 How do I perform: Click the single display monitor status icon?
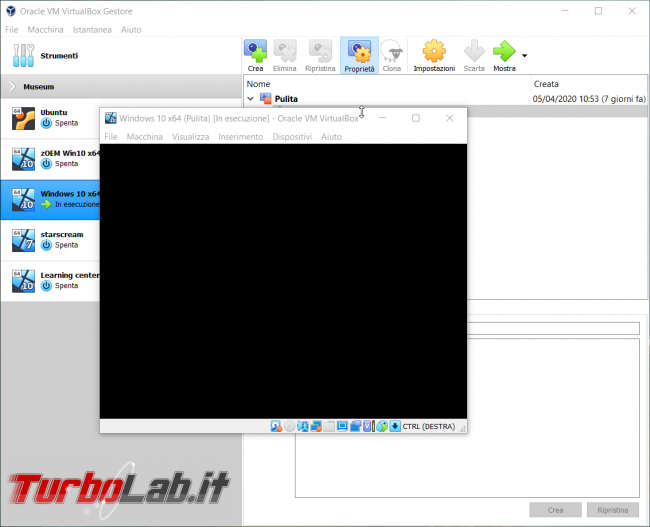342,426
